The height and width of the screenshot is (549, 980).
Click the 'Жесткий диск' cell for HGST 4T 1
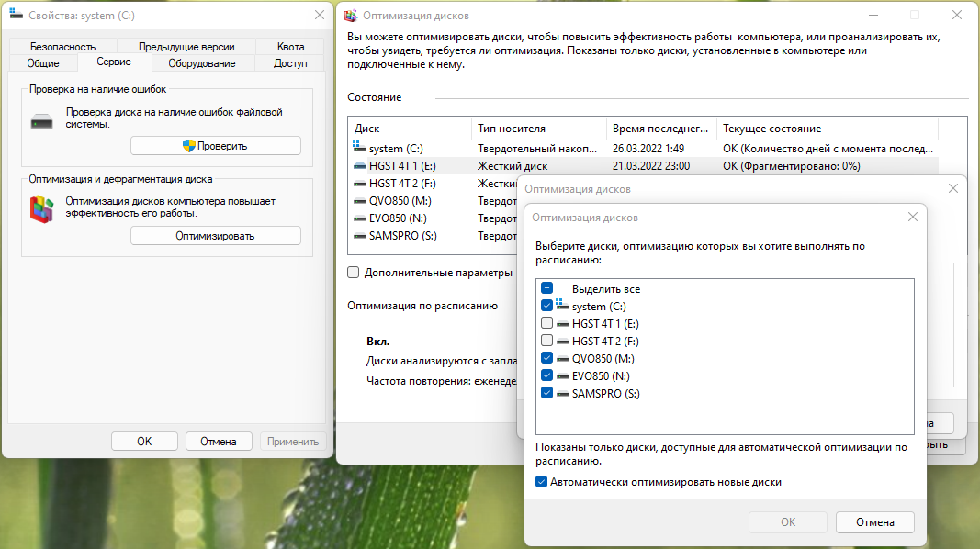512,166
